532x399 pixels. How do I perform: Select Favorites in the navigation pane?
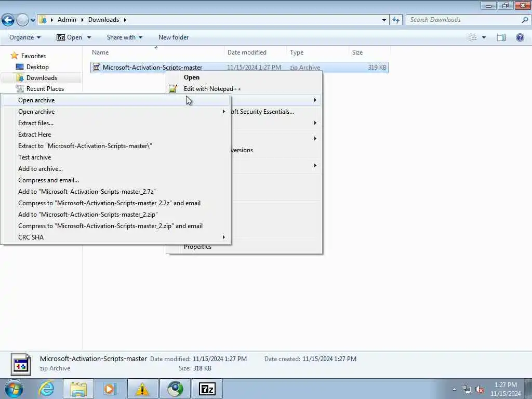(33, 56)
